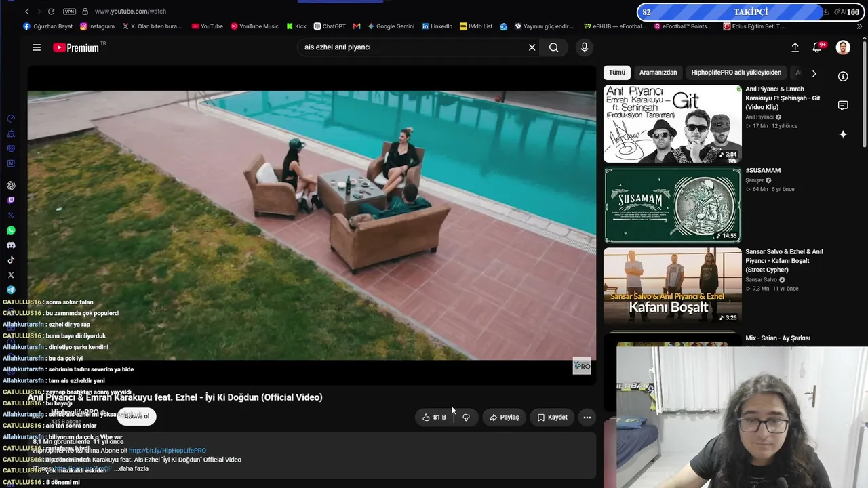Select the 'Aramanızdan' filter chip
The width and height of the screenshot is (868, 488).
coord(658,73)
